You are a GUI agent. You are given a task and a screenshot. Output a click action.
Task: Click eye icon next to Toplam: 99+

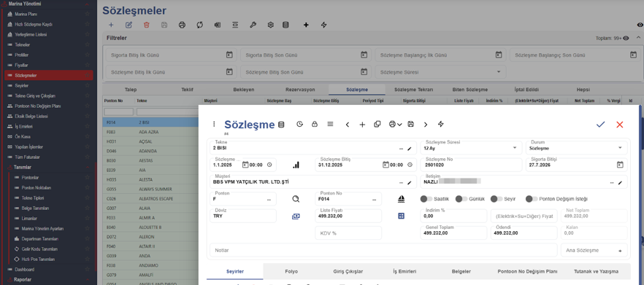[626, 38]
